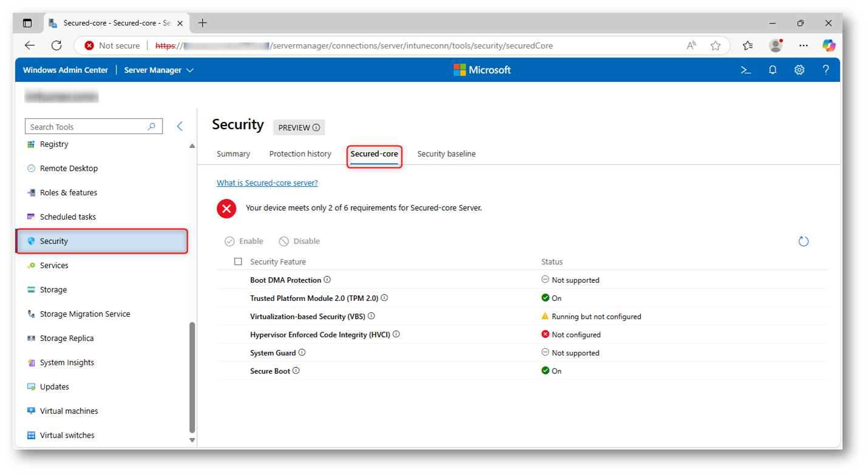Screen dimensions: 868x475
Task: Select the Virtualization-based Security (VBS) row text
Action: (308, 316)
